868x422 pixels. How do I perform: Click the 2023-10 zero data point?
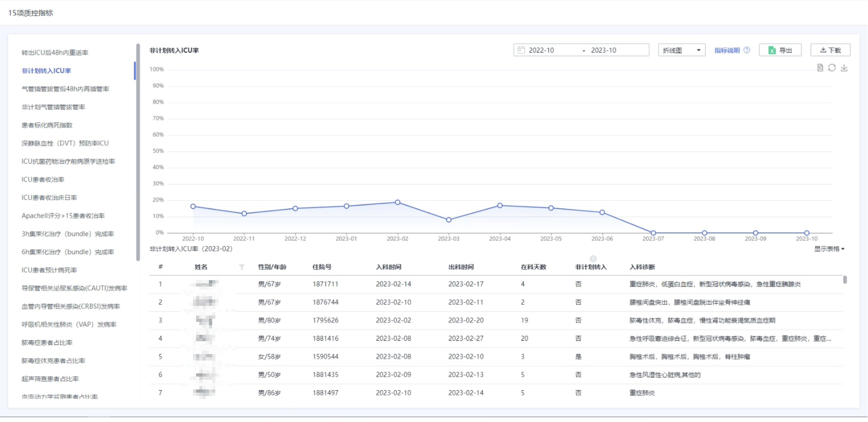click(x=807, y=233)
